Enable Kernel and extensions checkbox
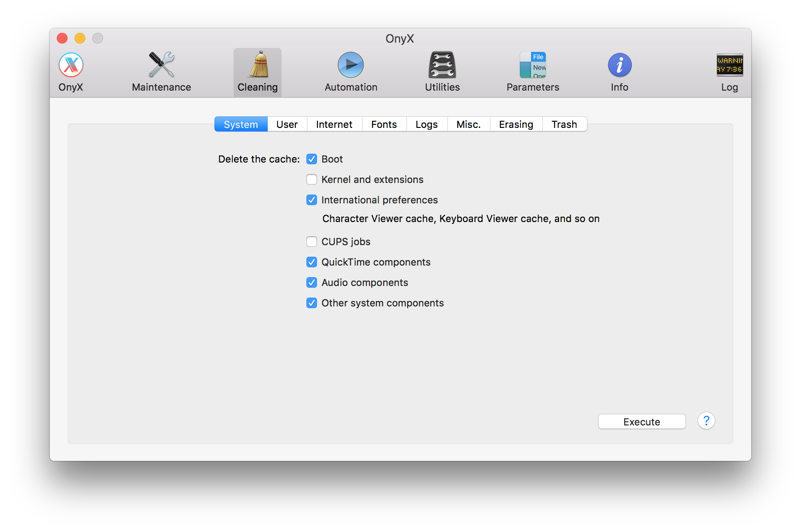This screenshot has width=801, height=532. 312,179
